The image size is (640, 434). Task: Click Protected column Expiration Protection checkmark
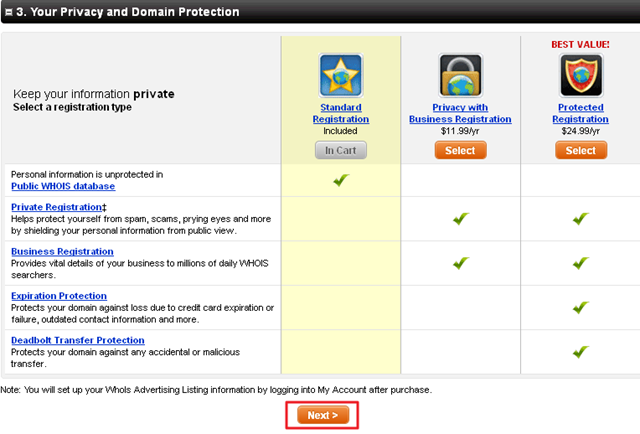pyautogui.click(x=580, y=307)
